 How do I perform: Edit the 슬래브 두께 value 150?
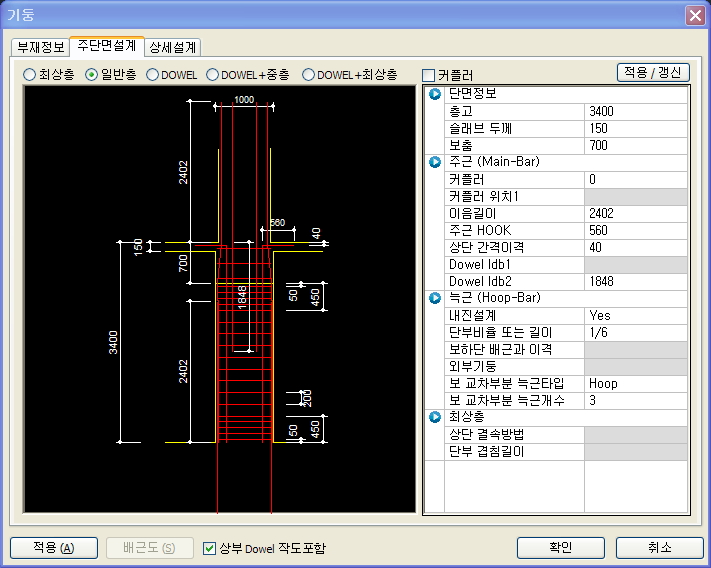(636, 129)
